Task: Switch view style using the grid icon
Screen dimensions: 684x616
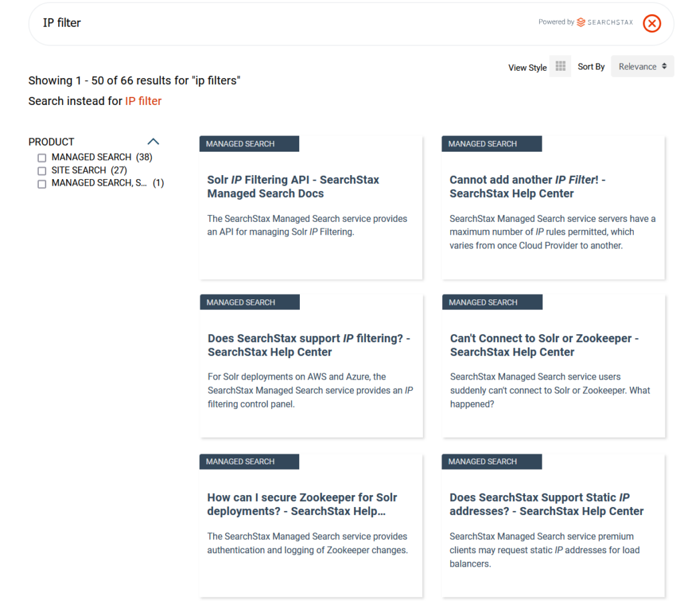Action: (560, 66)
